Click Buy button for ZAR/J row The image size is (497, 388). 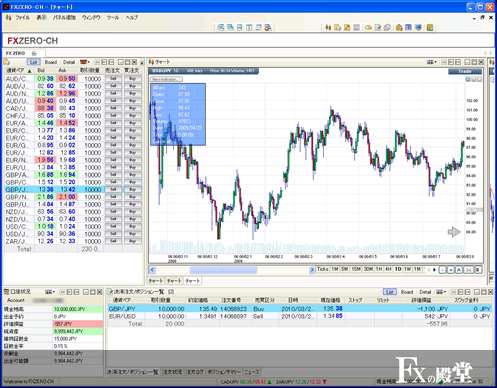[x=133, y=241]
